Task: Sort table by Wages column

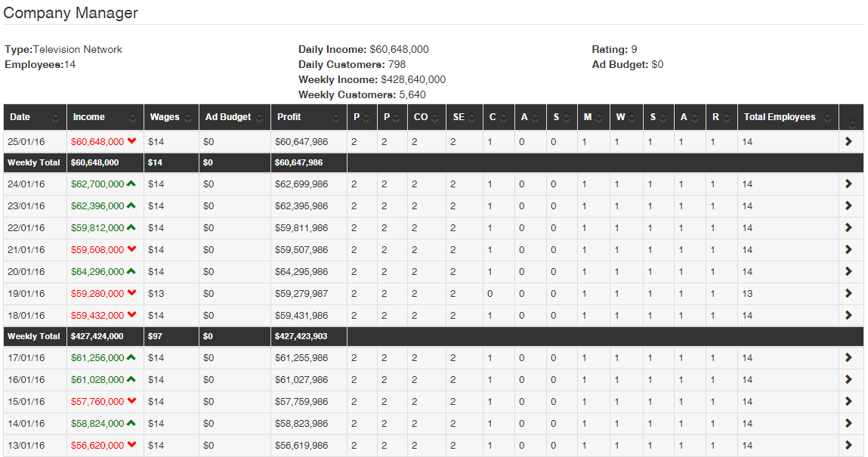Action: click(171, 117)
